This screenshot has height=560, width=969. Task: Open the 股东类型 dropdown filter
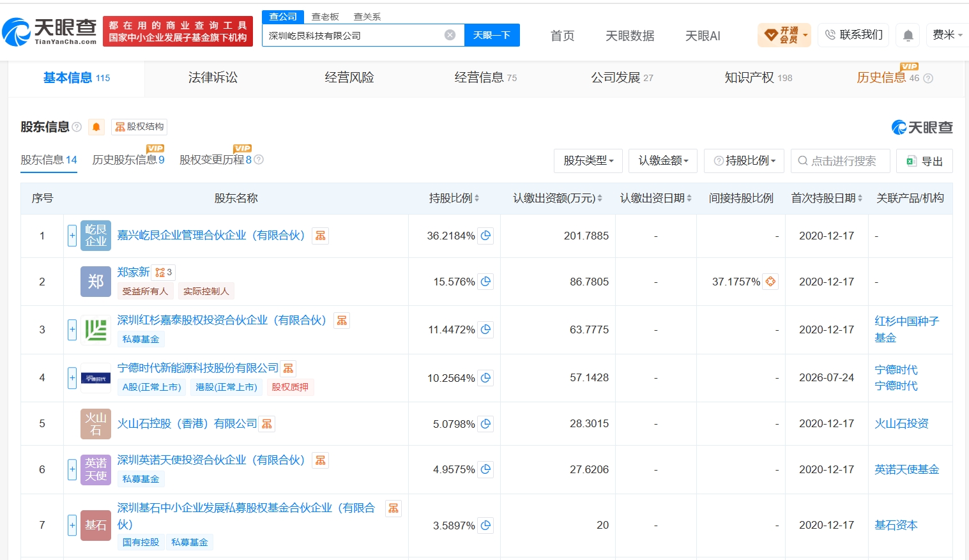pos(588,161)
